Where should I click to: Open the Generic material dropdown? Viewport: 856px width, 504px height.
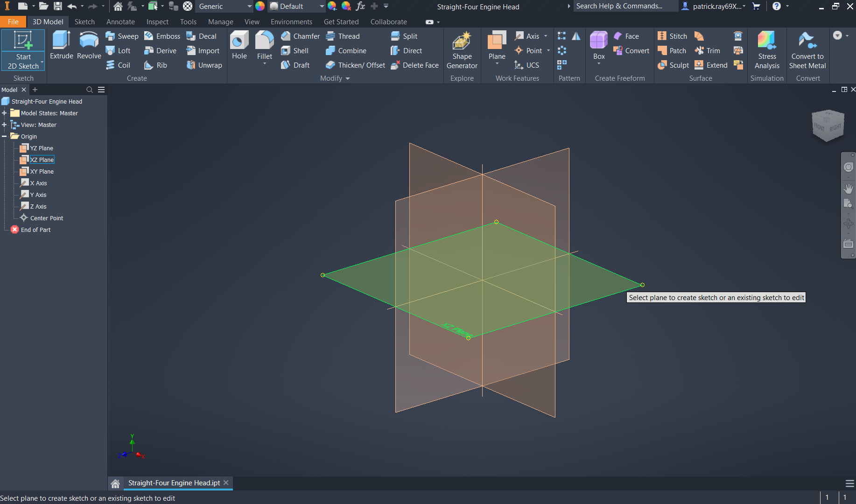[x=249, y=7]
